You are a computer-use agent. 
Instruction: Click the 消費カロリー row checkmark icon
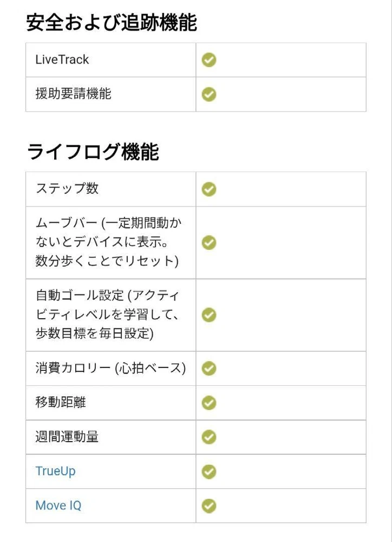[209, 369]
